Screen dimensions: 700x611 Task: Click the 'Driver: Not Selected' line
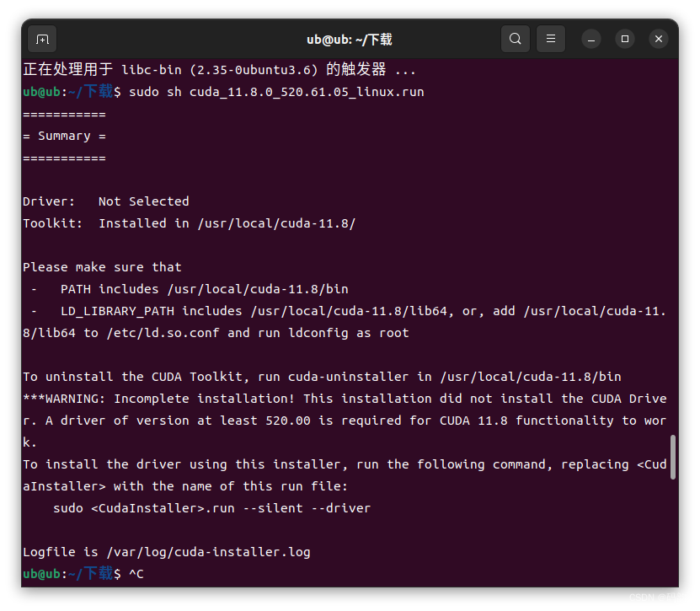pyautogui.click(x=105, y=201)
